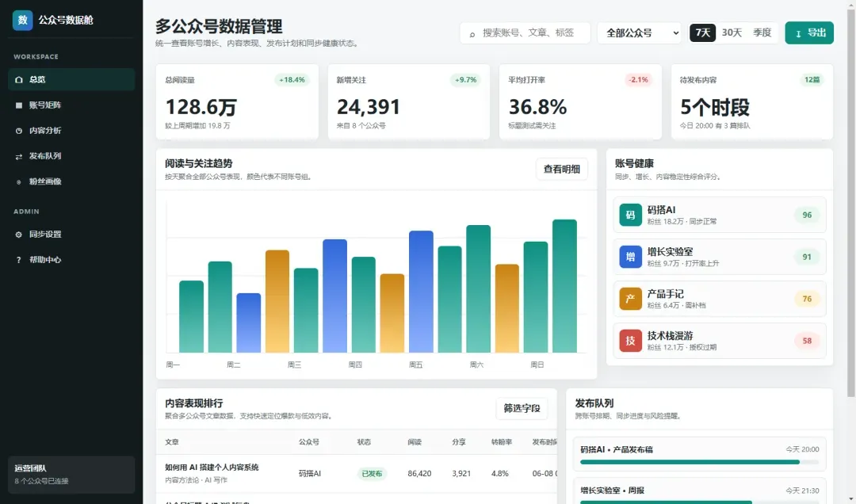Click the 运营团队 card in sidebar
Viewport: 856px width, 504px height.
(71, 475)
